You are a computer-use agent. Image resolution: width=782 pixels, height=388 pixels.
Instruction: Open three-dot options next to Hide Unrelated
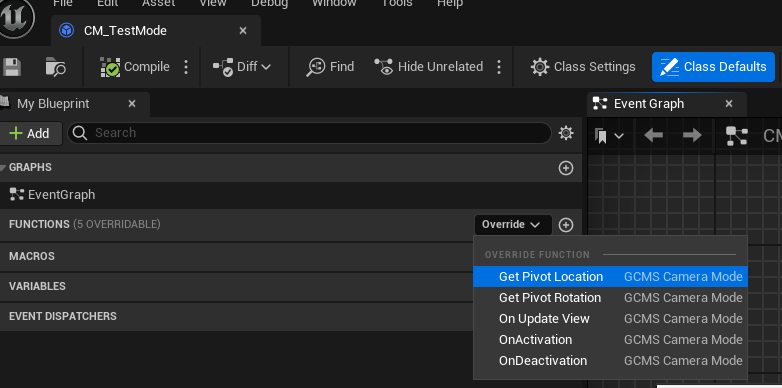(499, 67)
